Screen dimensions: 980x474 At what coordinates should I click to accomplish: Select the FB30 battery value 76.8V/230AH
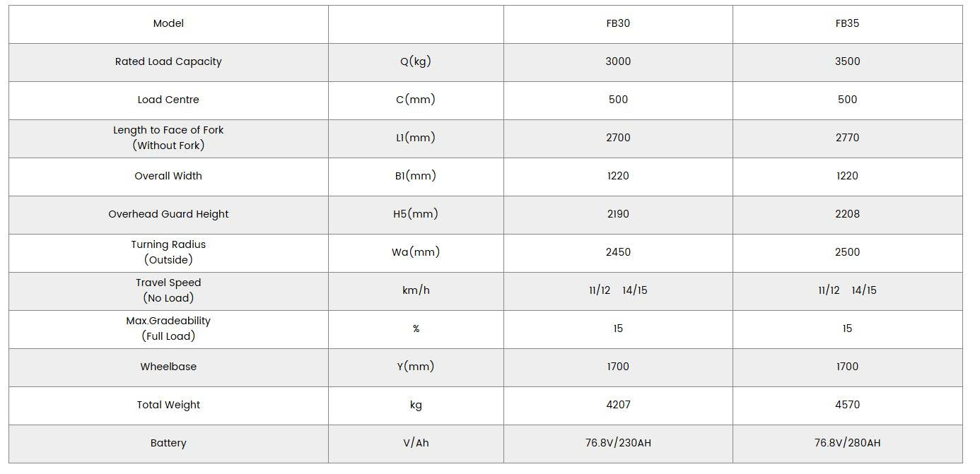pos(618,443)
